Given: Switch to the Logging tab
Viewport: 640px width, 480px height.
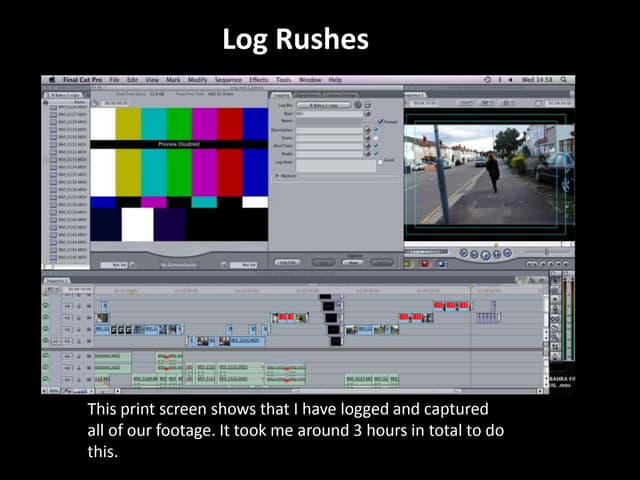Looking at the screenshot, I should click(281, 95).
